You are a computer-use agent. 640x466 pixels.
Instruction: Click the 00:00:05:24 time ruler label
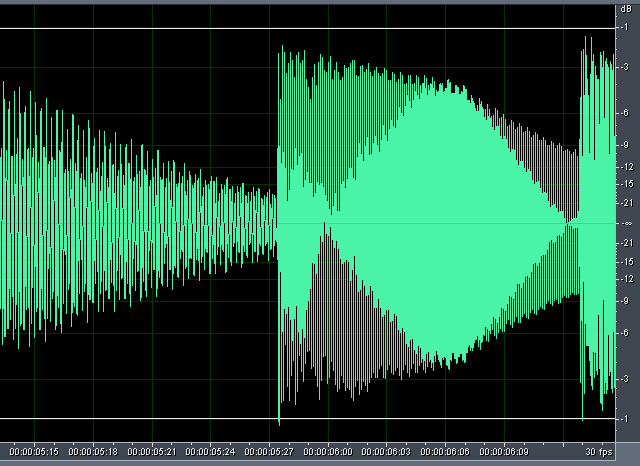tap(210, 452)
